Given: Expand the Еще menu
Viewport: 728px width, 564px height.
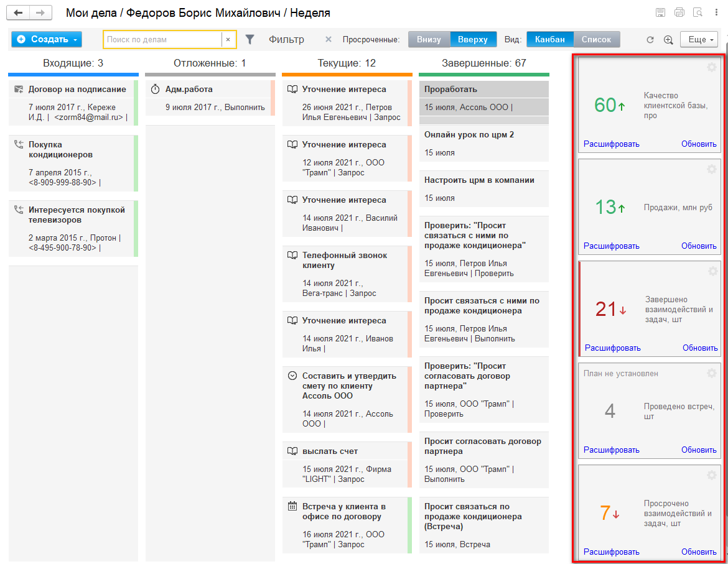Looking at the screenshot, I should pos(699,39).
